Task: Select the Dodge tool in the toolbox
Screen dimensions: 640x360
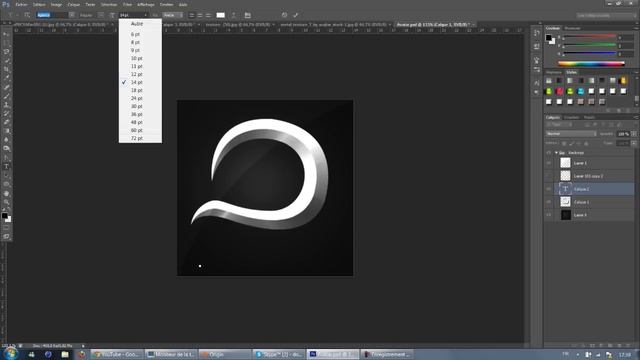Action: coord(6,149)
